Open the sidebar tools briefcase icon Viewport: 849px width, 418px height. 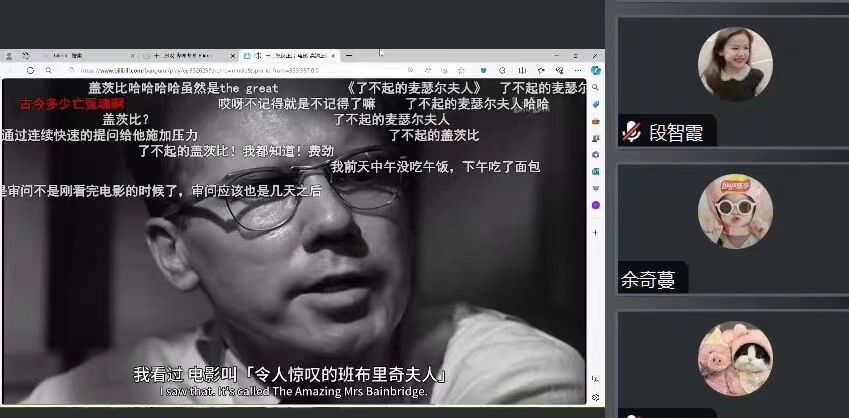click(596, 121)
